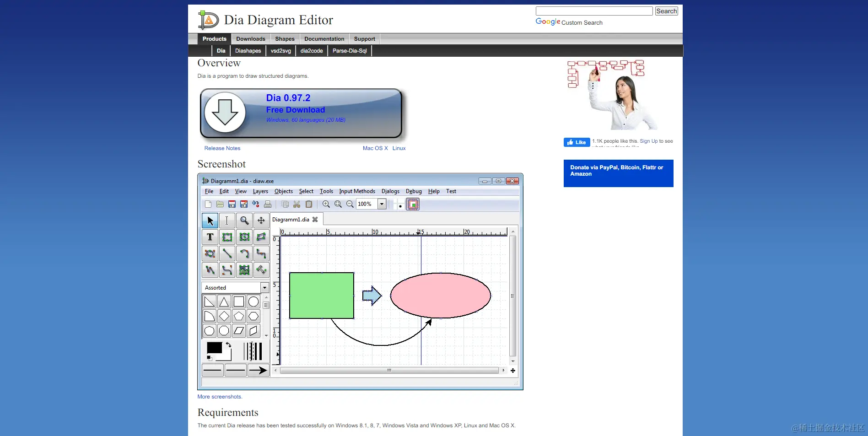The width and height of the screenshot is (868, 436).
Task: Open the Documentation navigation tab
Action: pos(324,39)
